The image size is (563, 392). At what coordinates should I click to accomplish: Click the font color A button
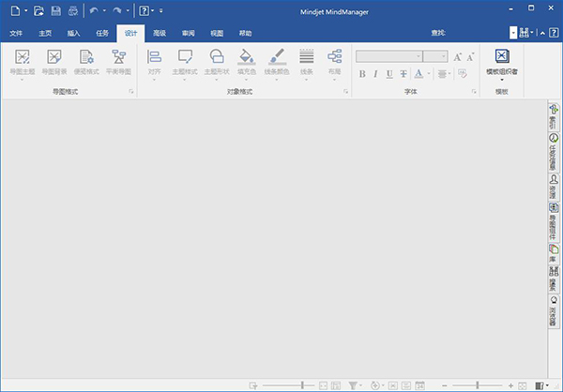point(418,74)
